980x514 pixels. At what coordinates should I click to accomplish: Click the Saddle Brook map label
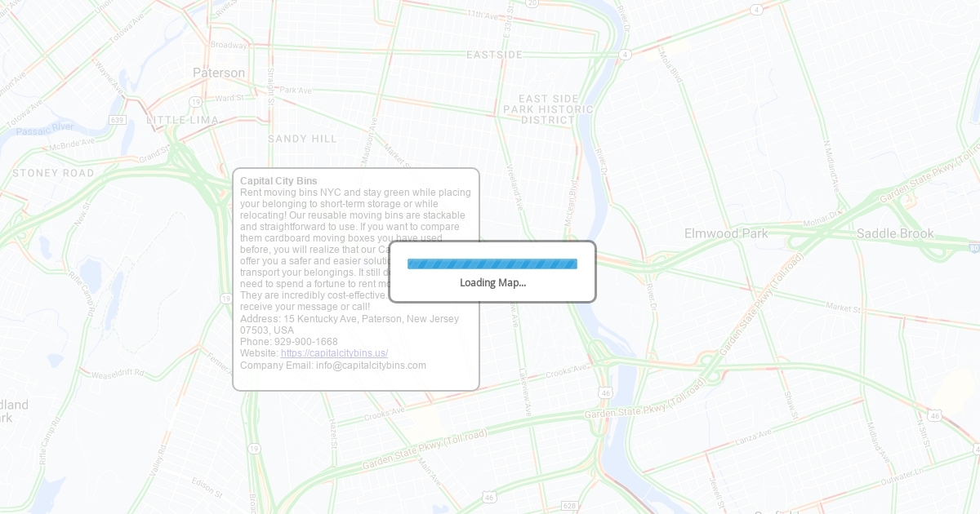pyautogui.click(x=894, y=233)
